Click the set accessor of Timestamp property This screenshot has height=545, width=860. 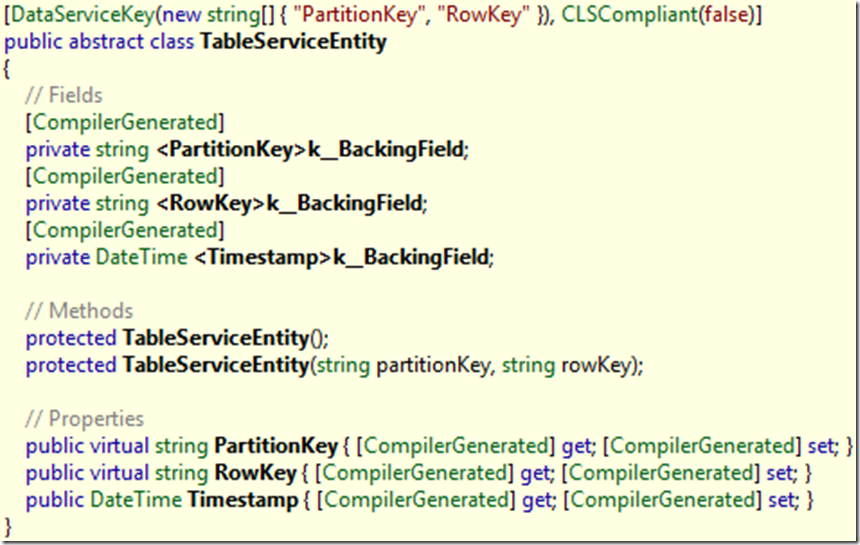(784, 499)
